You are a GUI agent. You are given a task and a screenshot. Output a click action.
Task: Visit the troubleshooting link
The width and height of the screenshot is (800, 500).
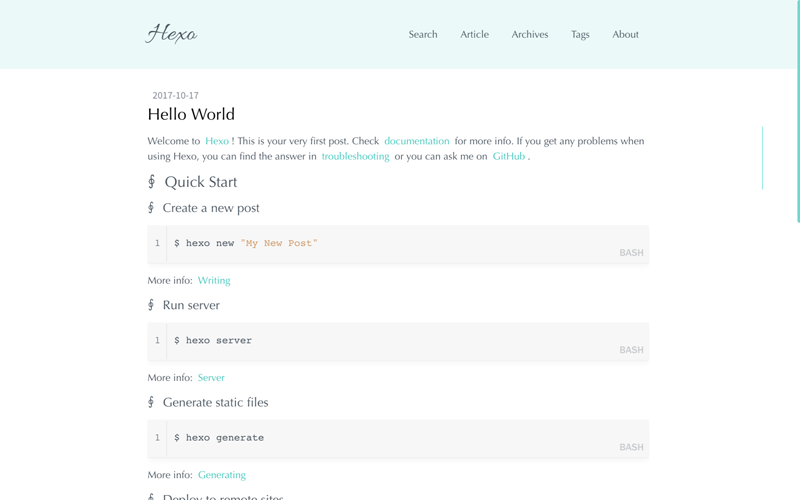pos(355,156)
